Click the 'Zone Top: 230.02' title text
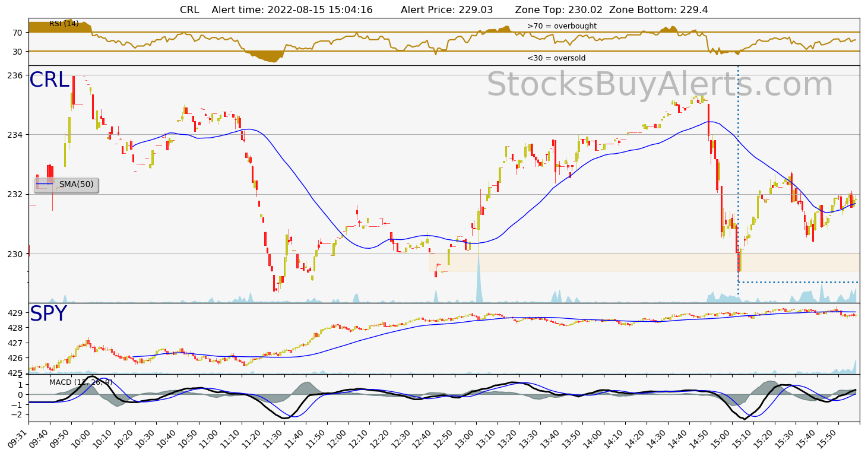Image resolution: width=868 pixels, height=456 pixels. (559, 10)
